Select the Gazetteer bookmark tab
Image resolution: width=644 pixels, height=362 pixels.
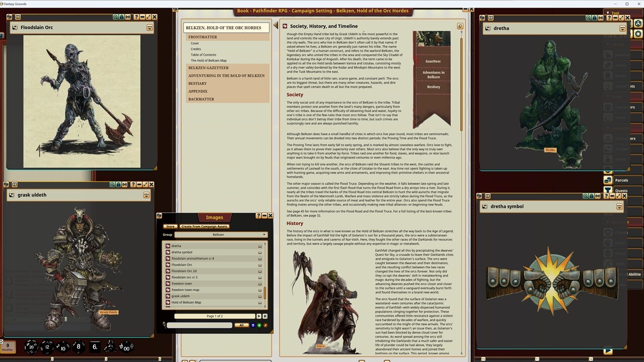(433, 61)
